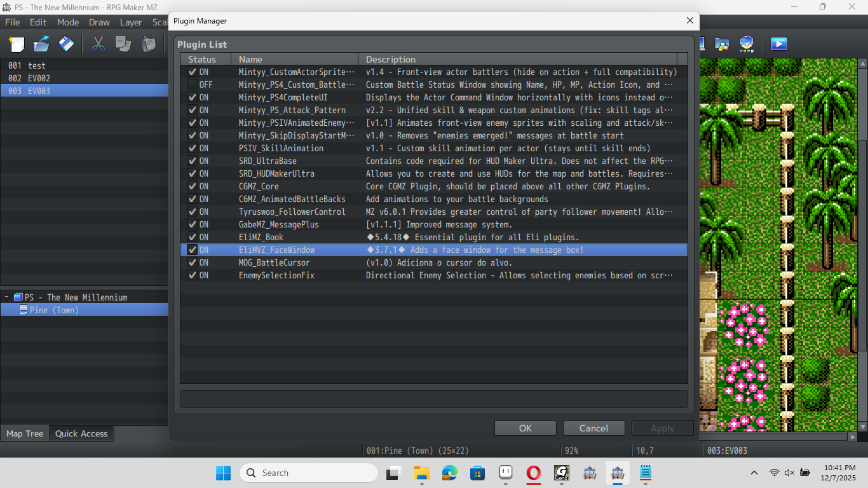Image resolution: width=868 pixels, height=488 pixels.
Task: Open the File menu
Action: pos(13,22)
